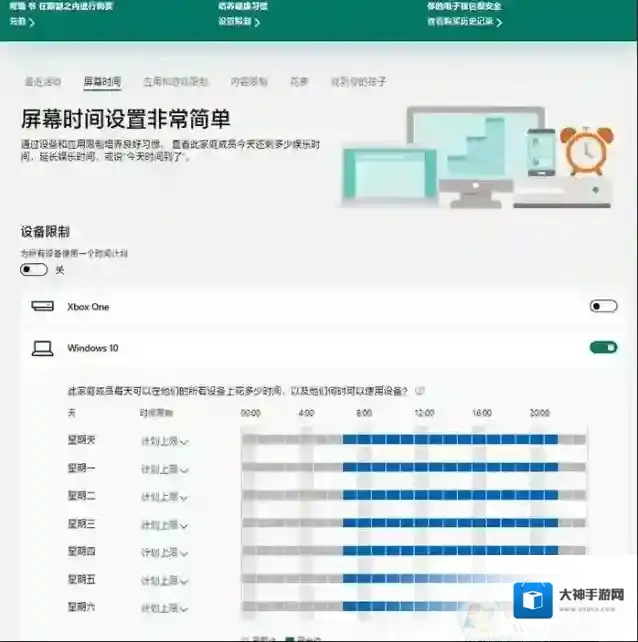Click the Windows 10 laptop icon
Viewport: 638px width, 642px height.
[x=42, y=348]
